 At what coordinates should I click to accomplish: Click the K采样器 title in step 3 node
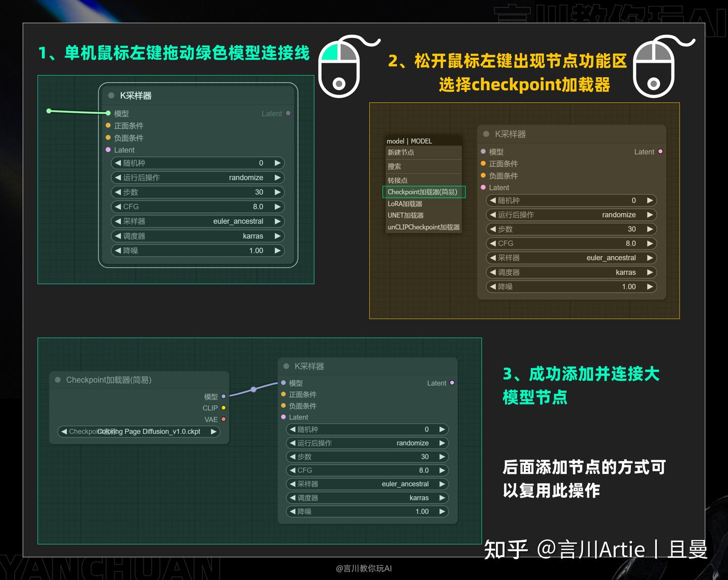(x=309, y=366)
